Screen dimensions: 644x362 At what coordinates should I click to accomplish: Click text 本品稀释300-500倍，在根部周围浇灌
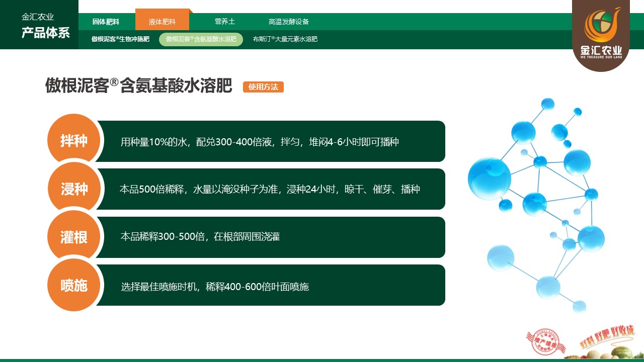(200, 236)
